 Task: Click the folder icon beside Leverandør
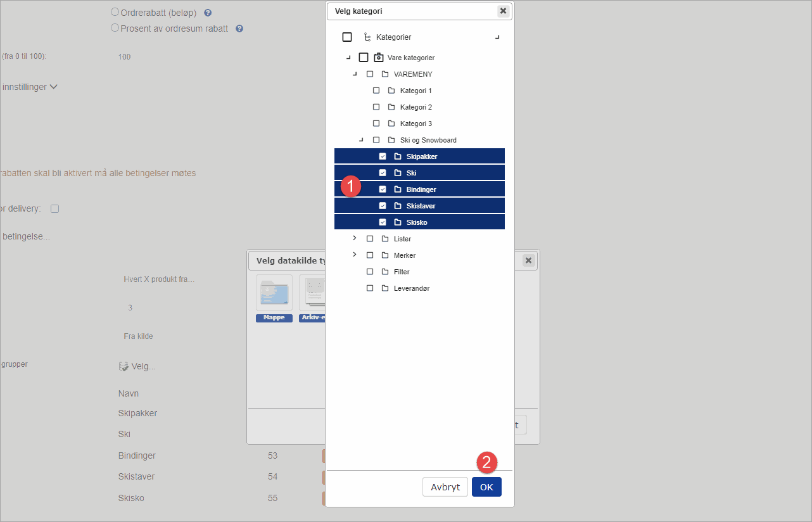tap(385, 288)
